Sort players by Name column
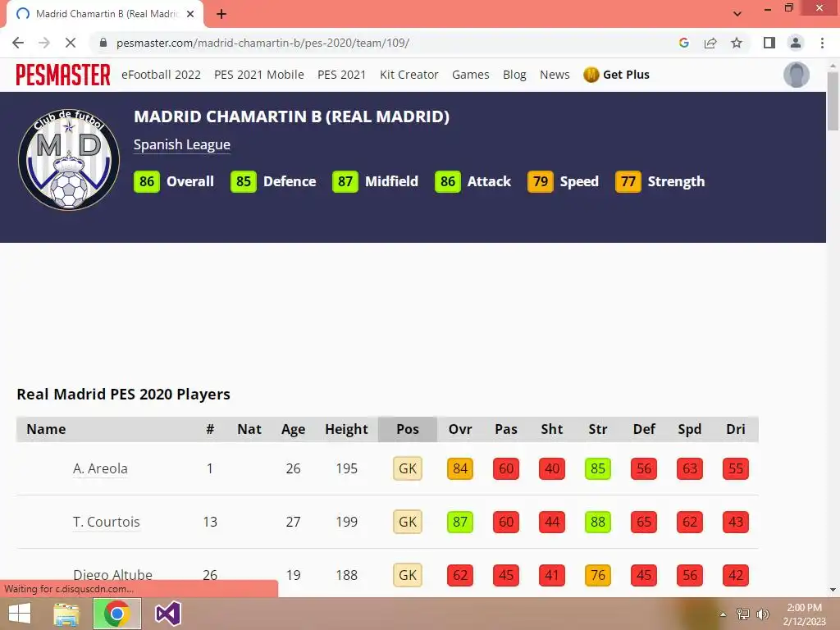Viewport: 840px width, 630px height. pos(46,429)
